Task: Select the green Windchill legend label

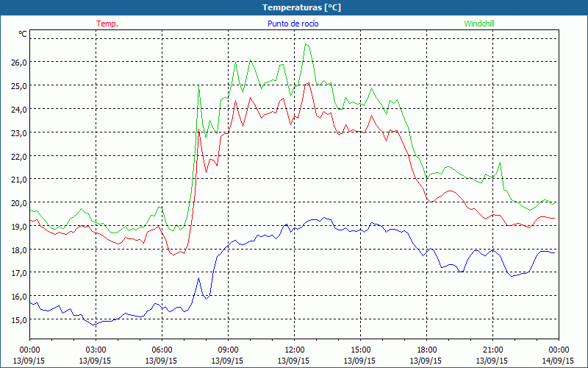Action: tap(479, 24)
